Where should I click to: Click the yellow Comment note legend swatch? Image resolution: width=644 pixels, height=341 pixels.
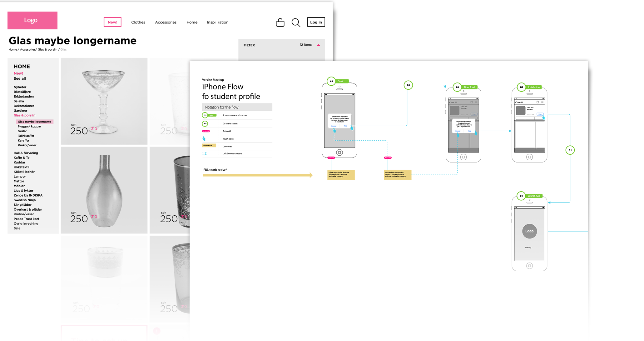[x=209, y=146]
